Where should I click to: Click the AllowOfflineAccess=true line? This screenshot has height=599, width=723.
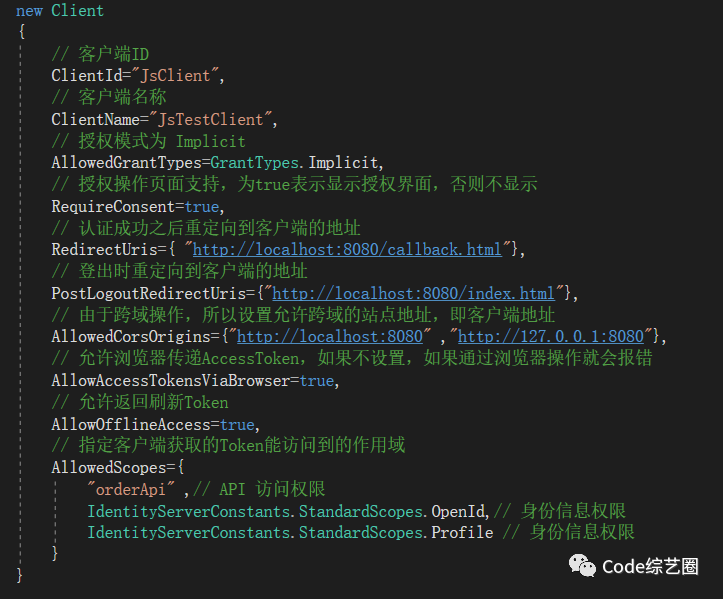click(x=156, y=424)
